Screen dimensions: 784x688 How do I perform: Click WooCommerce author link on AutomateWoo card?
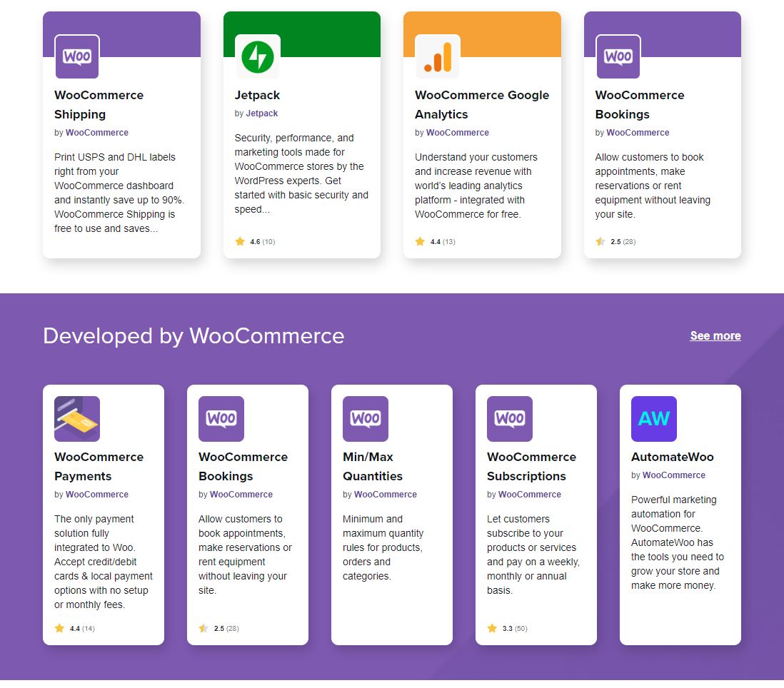point(674,475)
